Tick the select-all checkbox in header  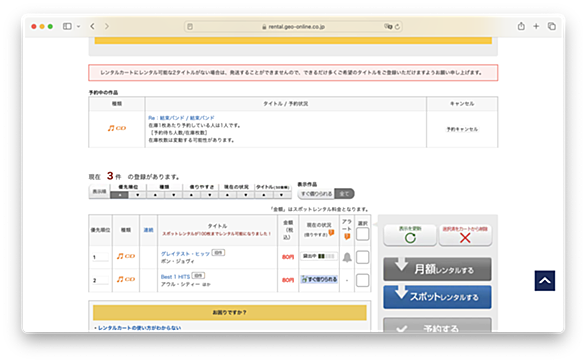[363, 234]
